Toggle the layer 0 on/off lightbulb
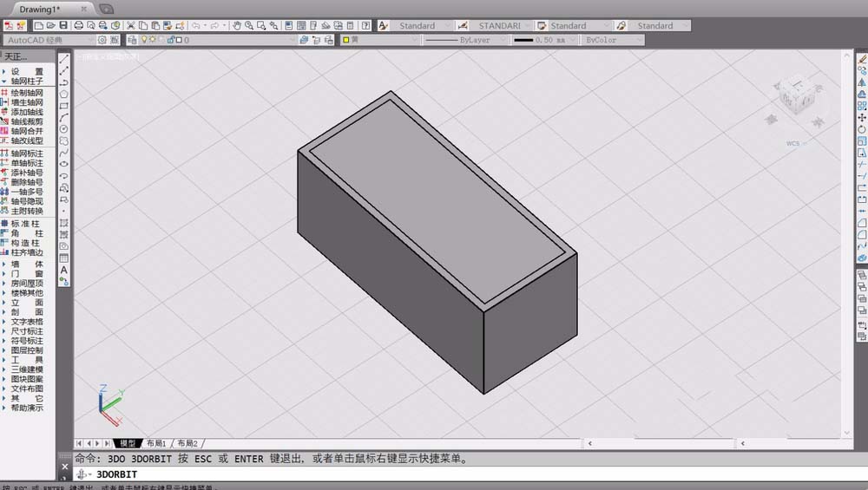 coord(144,40)
